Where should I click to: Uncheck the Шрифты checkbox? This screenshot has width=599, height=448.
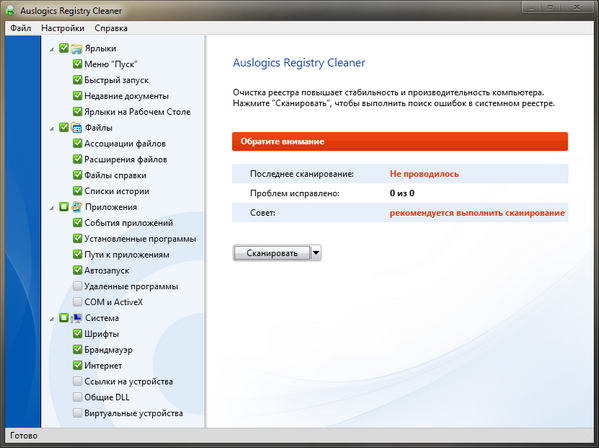[77, 333]
